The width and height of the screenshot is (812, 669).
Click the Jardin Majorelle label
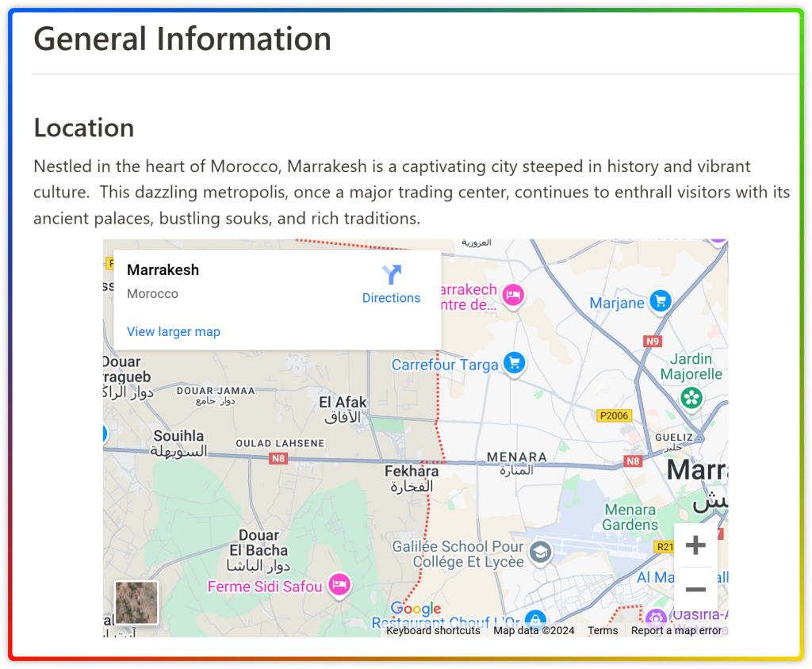coord(691,367)
